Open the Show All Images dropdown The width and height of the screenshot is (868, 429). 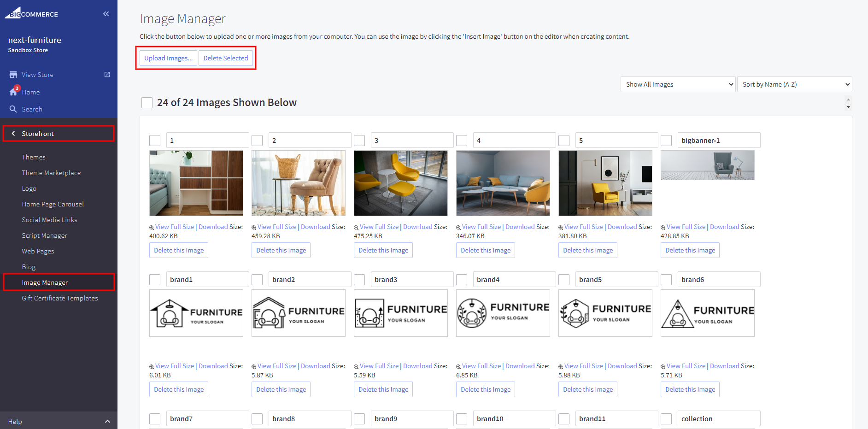pos(678,84)
